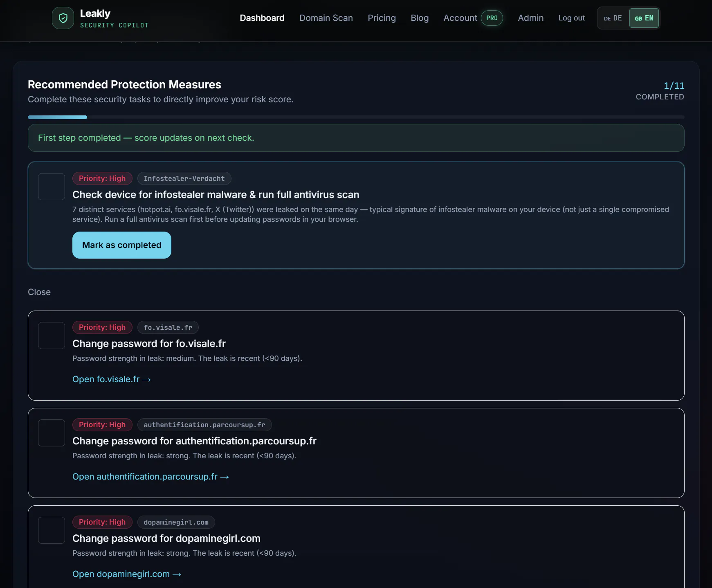The image size is (712, 588).
Task: Open the Account menu item
Action: point(460,18)
